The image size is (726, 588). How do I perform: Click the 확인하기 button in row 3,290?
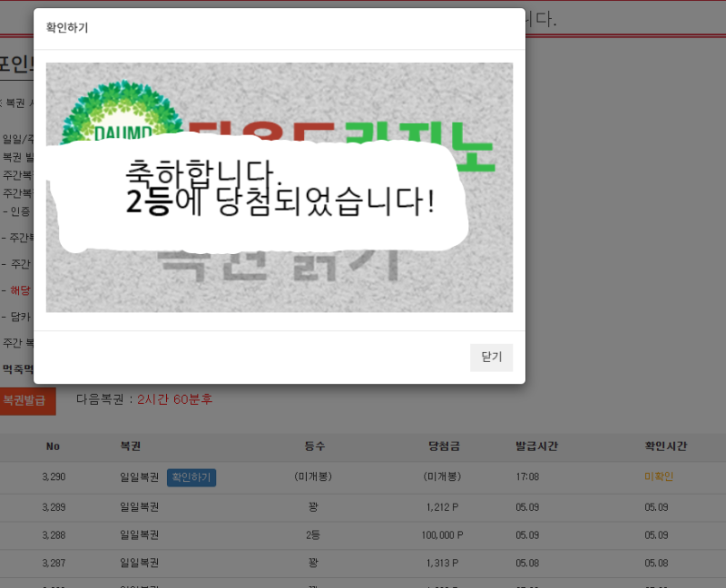click(191, 477)
